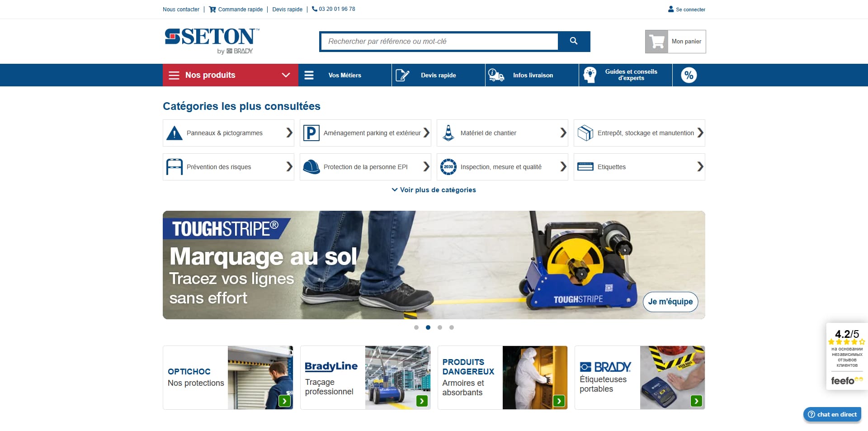This screenshot has width=868, height=431.
Task: Click the traffic cone chantier icon
Action: pos(448,133)
